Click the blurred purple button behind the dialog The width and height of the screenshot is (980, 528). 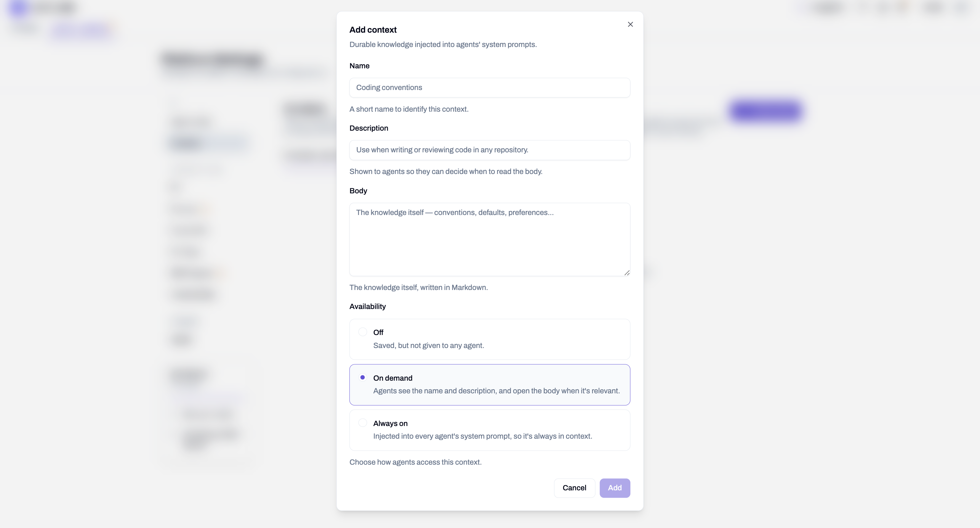click(x=765, y=111)
